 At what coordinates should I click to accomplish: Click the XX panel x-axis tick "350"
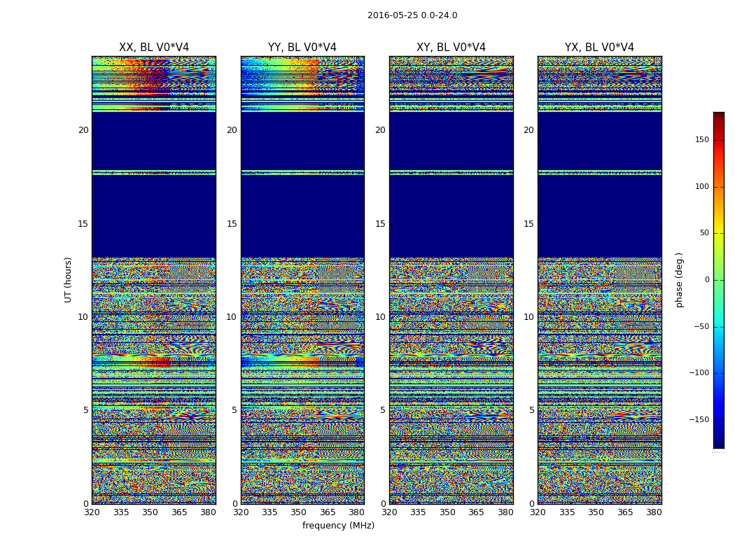tap(150, 512)
